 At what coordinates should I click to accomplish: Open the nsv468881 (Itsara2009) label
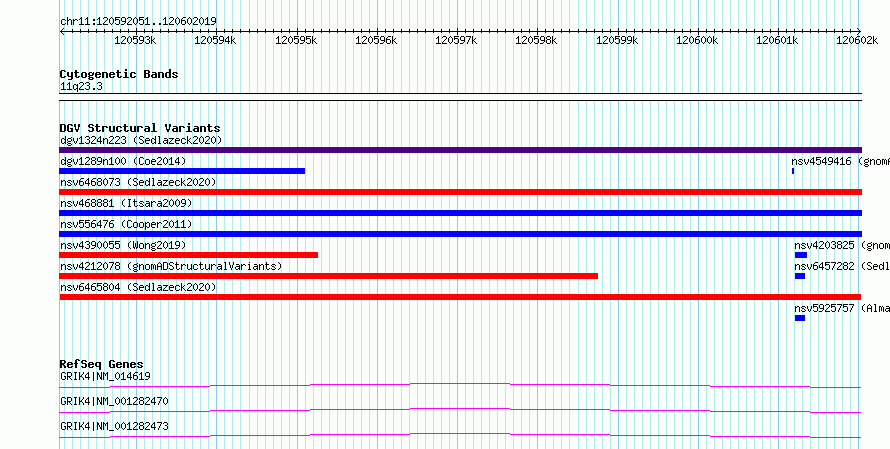[x=126, y=203]
